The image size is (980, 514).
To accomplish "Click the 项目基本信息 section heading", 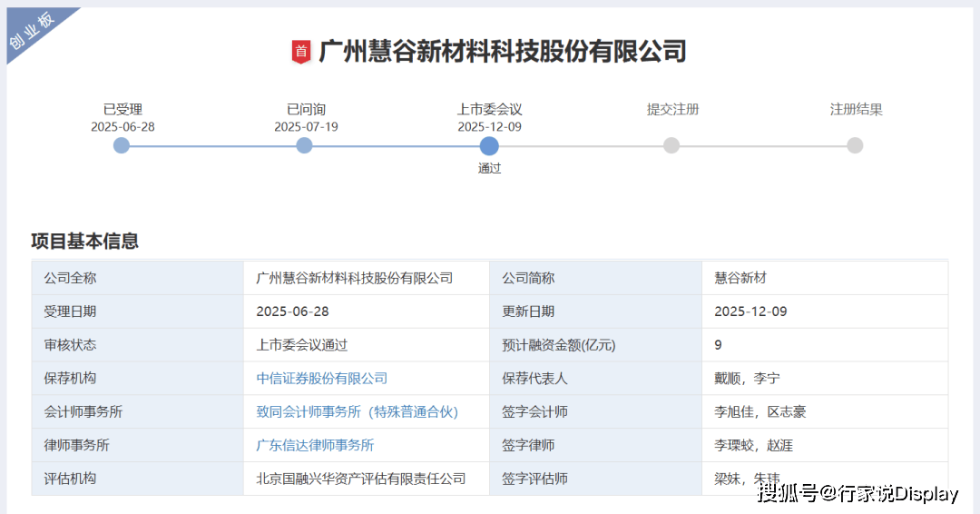I will point(84,241).
